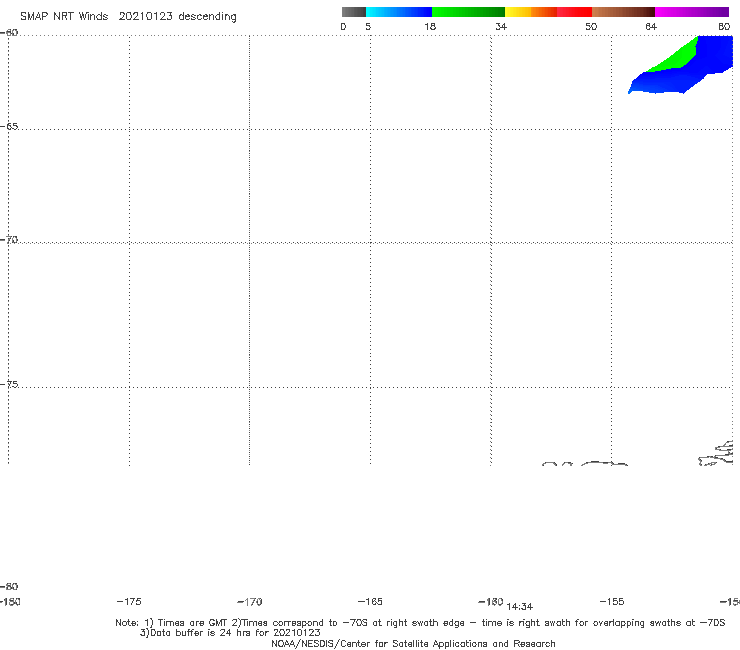Click the coastline outline at the right edge
This screenshot has width=740, height=650.
716,453
